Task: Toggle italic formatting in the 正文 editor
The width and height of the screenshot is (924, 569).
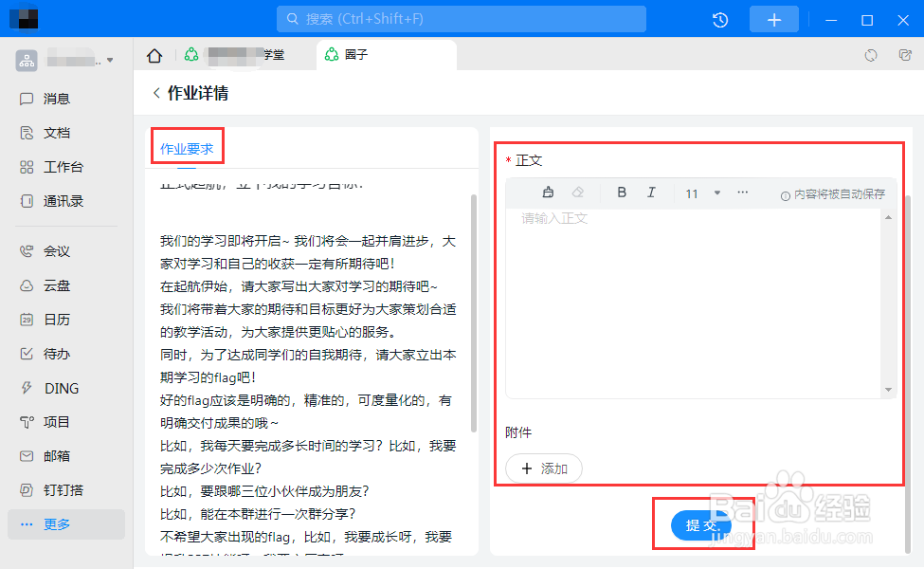Action: (651, 192)
